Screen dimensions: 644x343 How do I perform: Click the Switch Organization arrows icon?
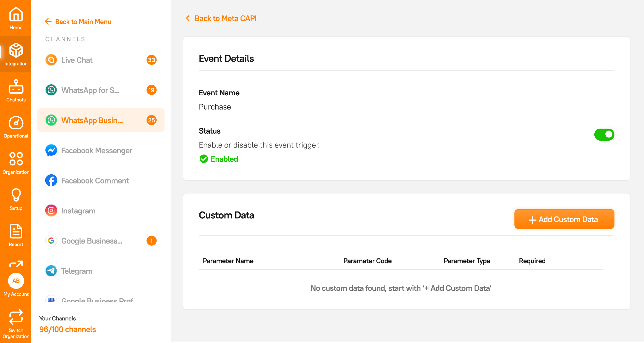click(x=16, y=317)
